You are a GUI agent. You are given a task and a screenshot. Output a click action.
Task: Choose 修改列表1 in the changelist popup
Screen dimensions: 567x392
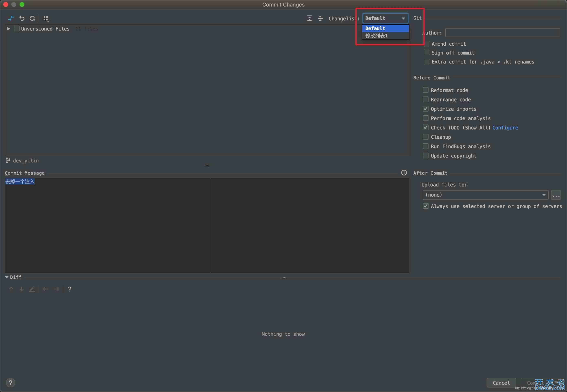(385, 36)
